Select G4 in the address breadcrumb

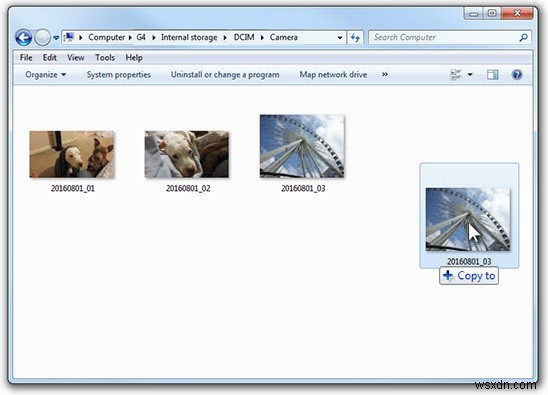point(141,37)
